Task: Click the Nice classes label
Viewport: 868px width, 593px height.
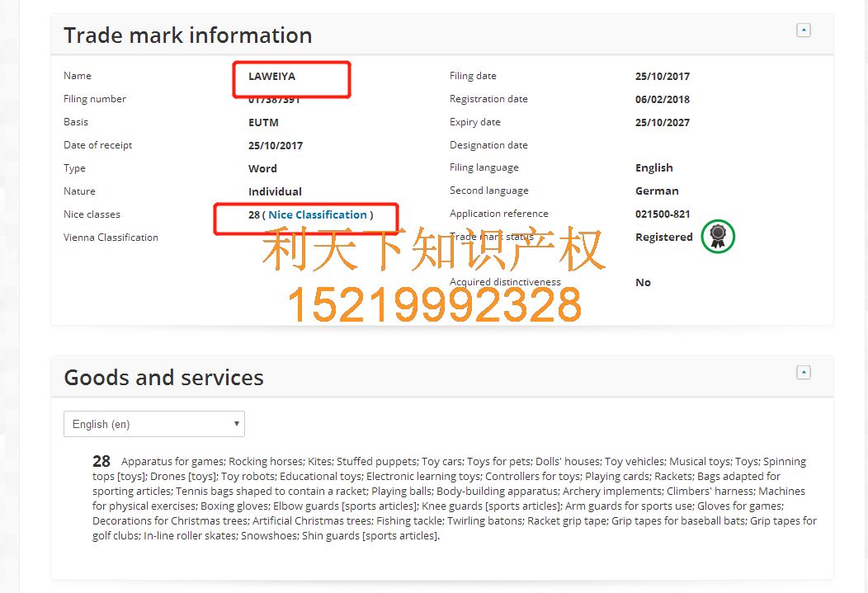Action: [92, 214]
